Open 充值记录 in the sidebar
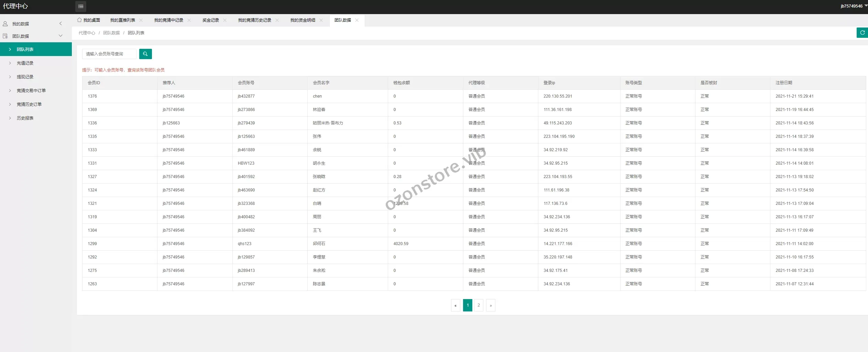 (x=25, y=63)
